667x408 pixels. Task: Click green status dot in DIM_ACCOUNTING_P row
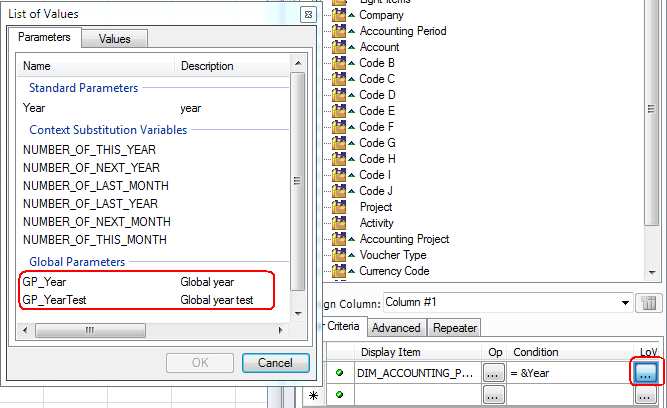339,373
